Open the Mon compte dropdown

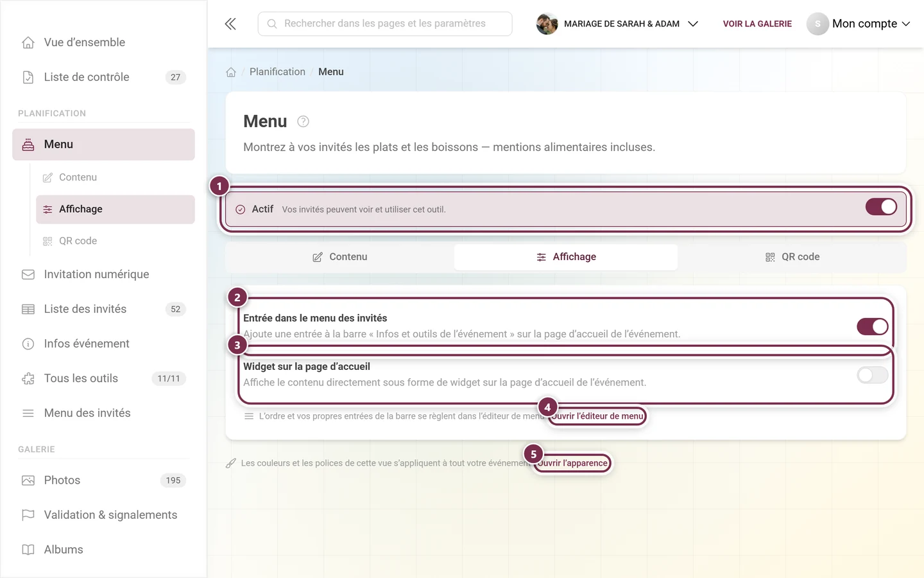coord(859,24)
